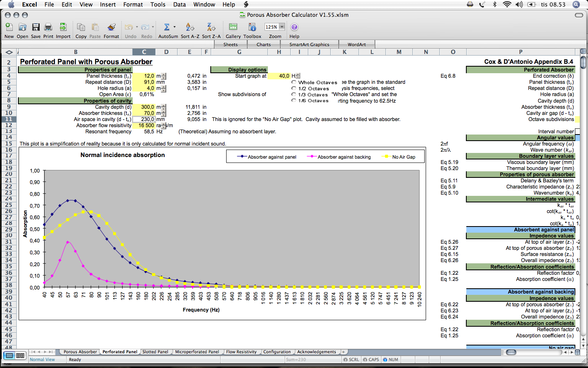Click the Import toolbar icon
This screenshot has height=368, width=588.
(x=63, y=27)
